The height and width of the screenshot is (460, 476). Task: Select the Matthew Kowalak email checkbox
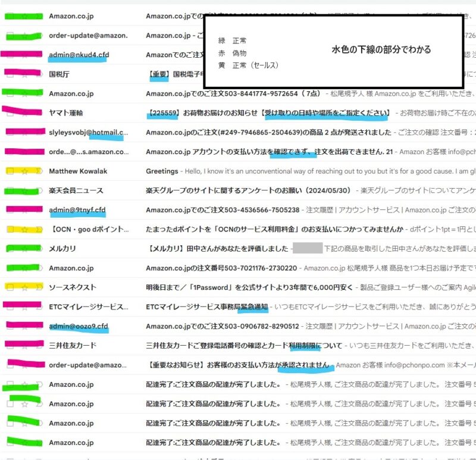click(x=10, y=171)
